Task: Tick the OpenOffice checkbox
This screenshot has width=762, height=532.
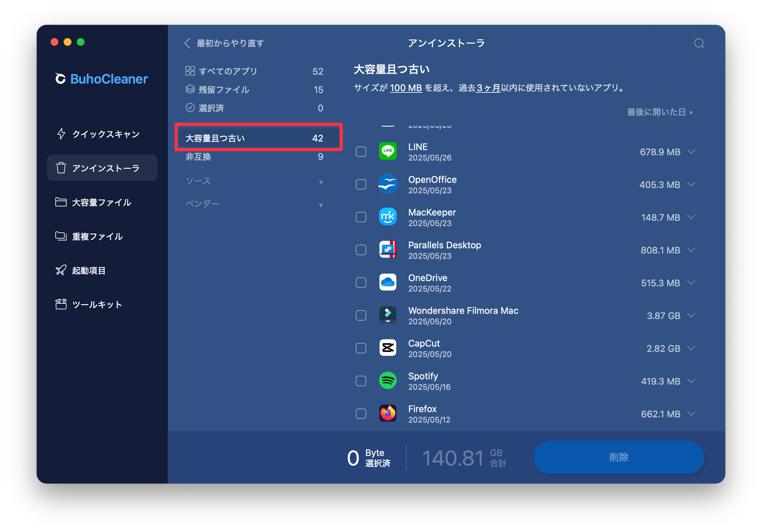Action: pyautogui.click(x=361, y=184)
